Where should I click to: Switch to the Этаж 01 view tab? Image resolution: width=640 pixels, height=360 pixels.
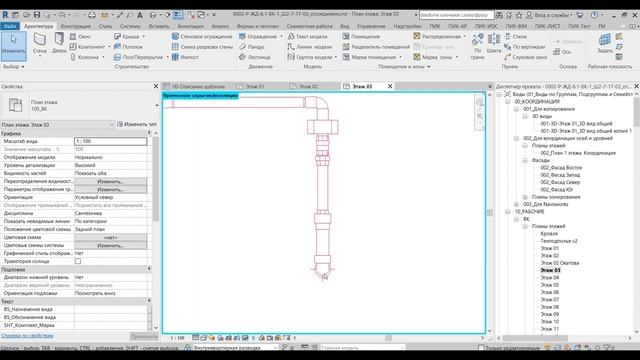[x=255, y=87]
